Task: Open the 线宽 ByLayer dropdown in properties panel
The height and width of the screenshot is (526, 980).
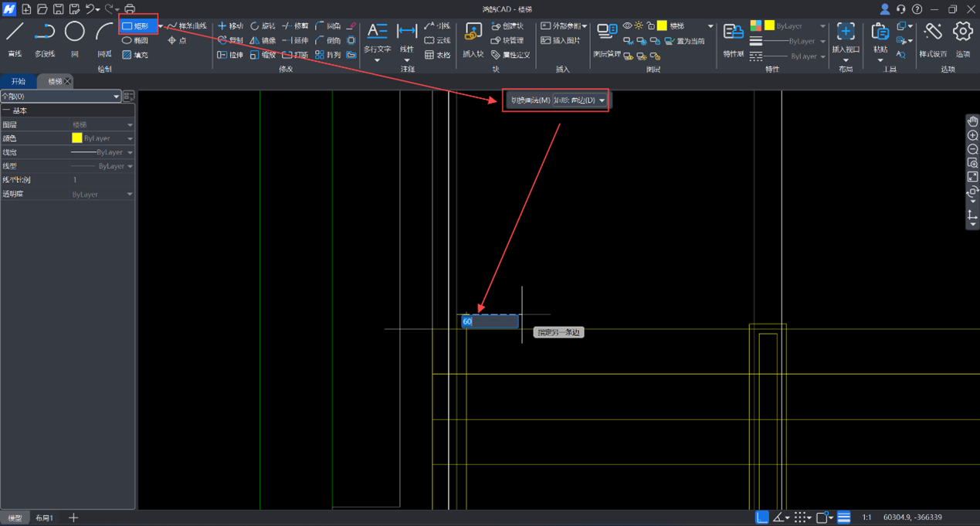Action: [x=130, y=152]
